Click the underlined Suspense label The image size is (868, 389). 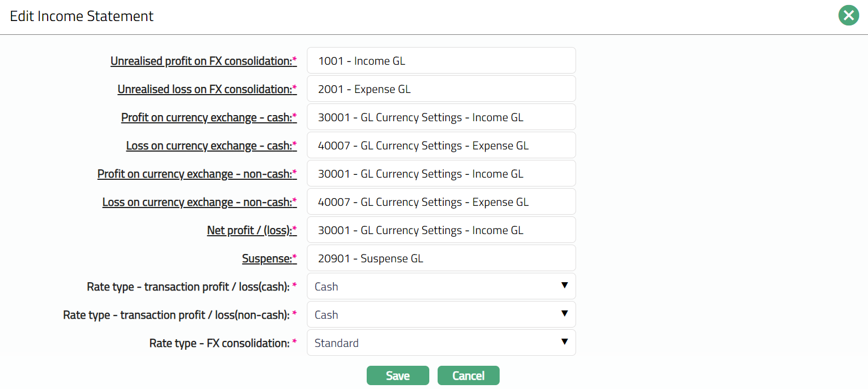pyautogui.click(x=266, y=258)
